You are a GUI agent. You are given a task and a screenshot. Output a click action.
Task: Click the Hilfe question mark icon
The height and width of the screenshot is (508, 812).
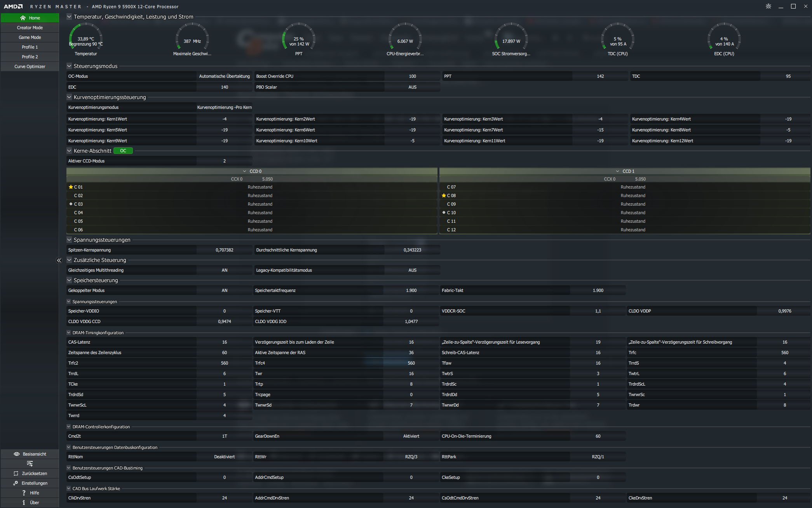coord(24,493)
